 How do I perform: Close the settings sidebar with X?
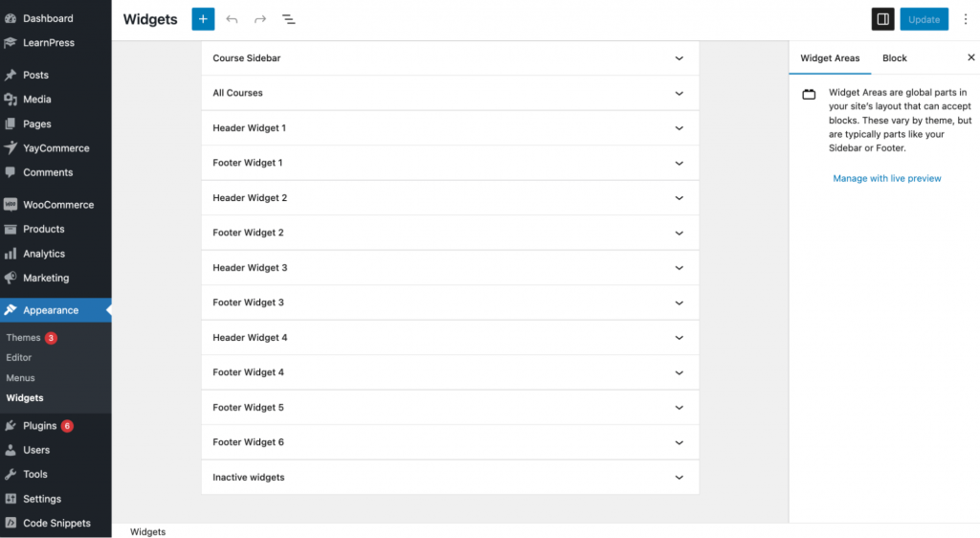(x=970, y=57)
